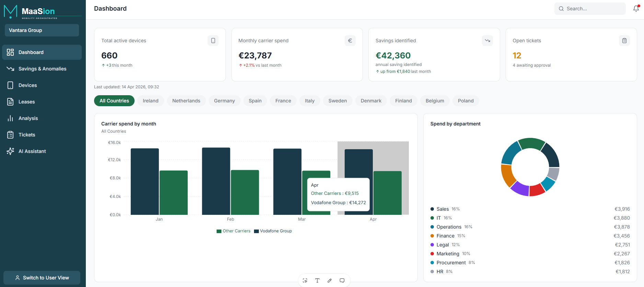Click the €42,360 savings value
This screenshot has width=644, height=287.
(393, 55)
